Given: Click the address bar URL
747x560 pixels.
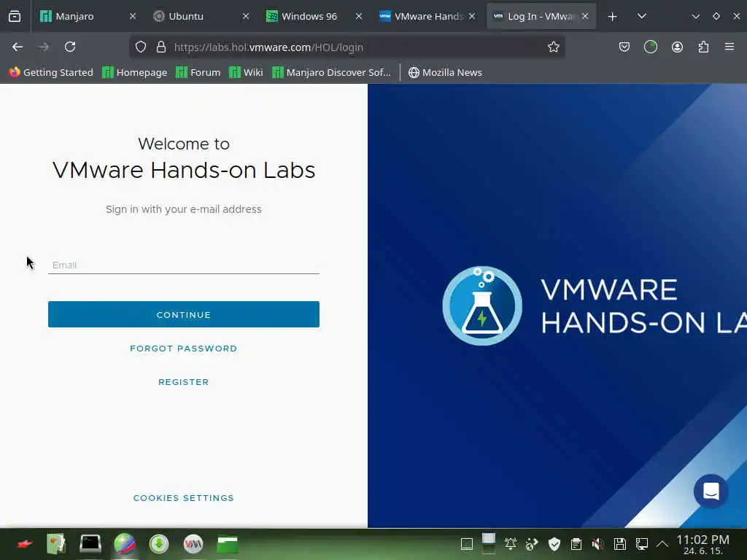Looking at the screenshot, I should click(268, 47).
